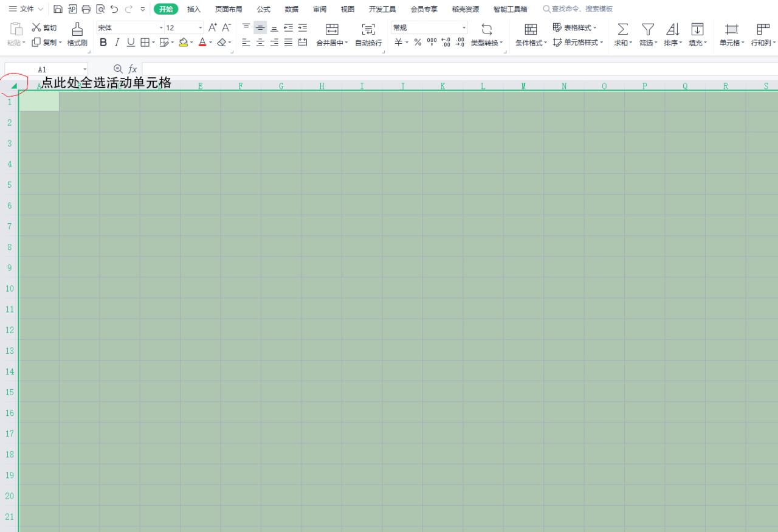Viewport: 778px width, 532px height.
Task: Center text horizontally
Action: click(x=260, y=43)
